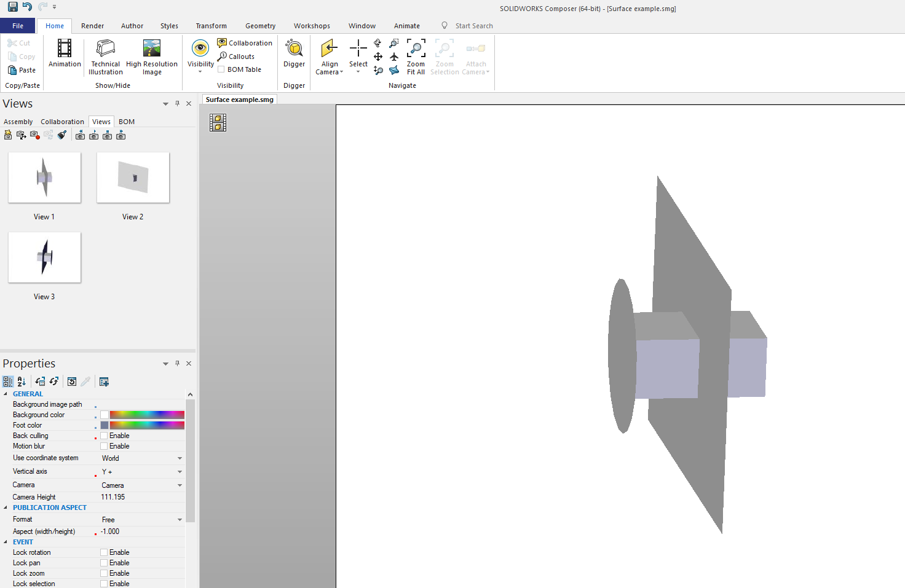Select the Rotate navigation mode icon

[377, 43]
